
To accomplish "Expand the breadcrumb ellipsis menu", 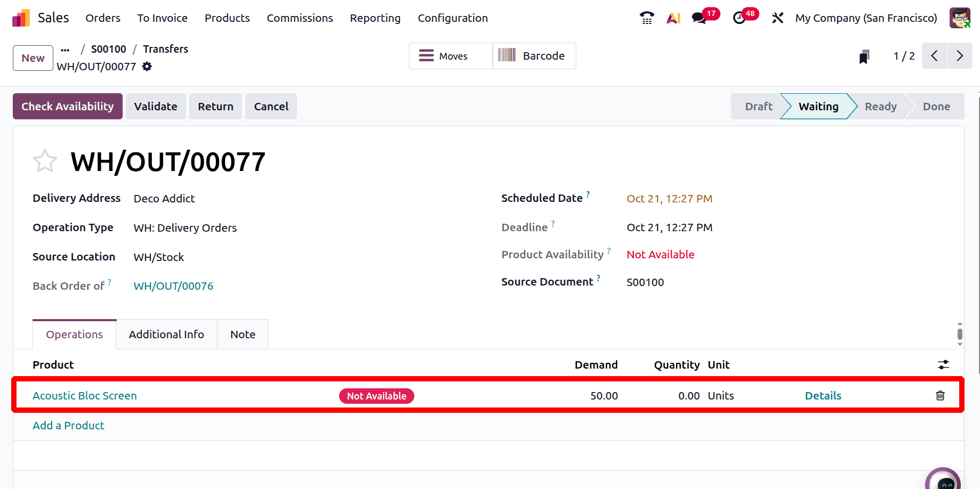I will (65, 50).
